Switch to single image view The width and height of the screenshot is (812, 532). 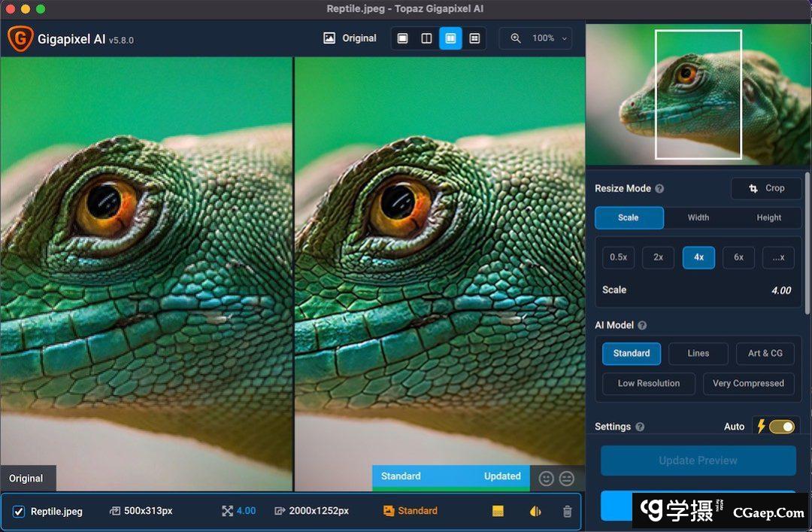point(403,38)
